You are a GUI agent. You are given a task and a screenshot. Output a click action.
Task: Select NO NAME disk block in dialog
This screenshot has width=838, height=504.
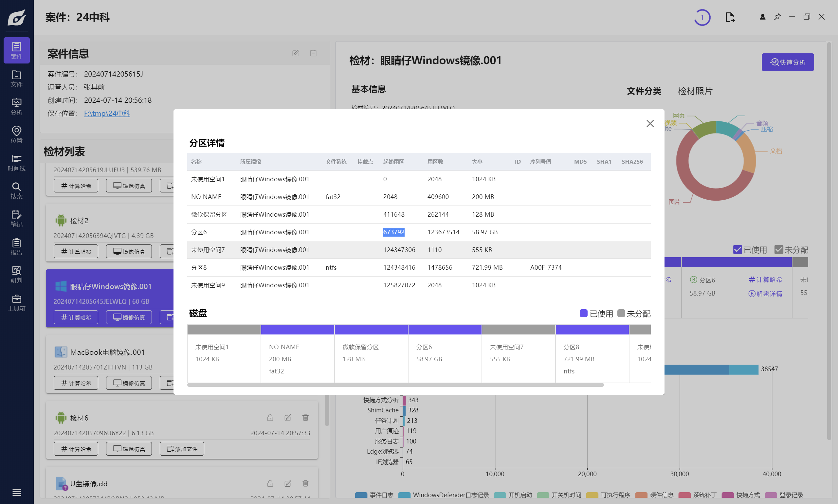(x=298, y=353)
